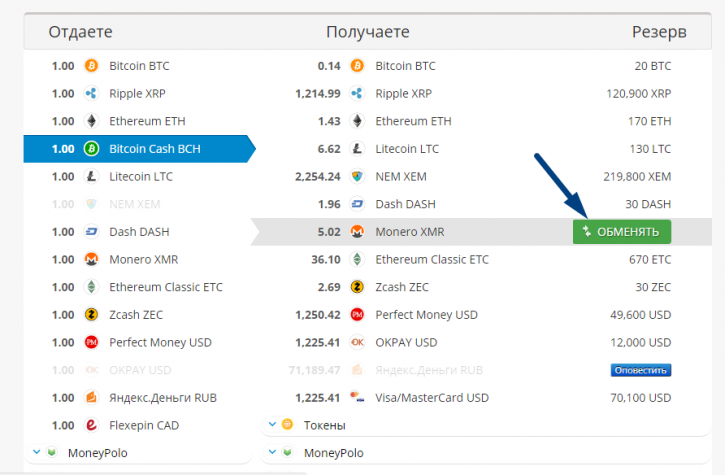Select Bitcoin BTC label in Отдаете list
The height and width of the screenshot is (475, 725).
click(x=139, y=66)
